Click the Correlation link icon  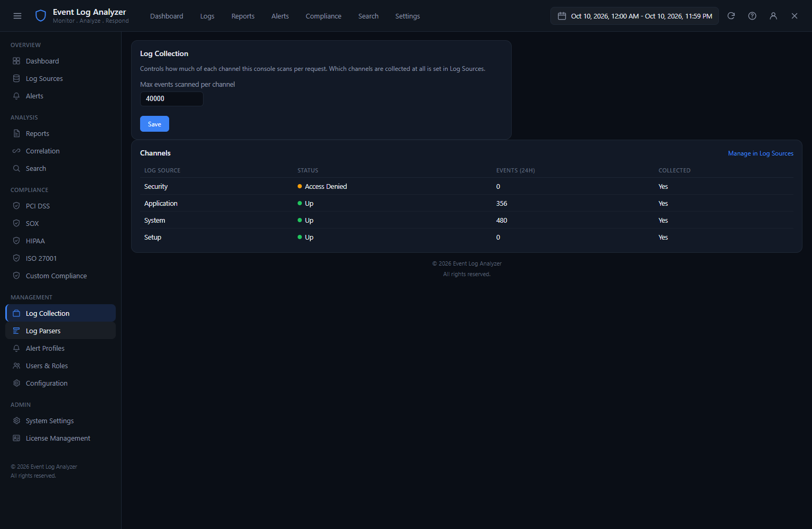pyautogui.click(x=16, y=151)
